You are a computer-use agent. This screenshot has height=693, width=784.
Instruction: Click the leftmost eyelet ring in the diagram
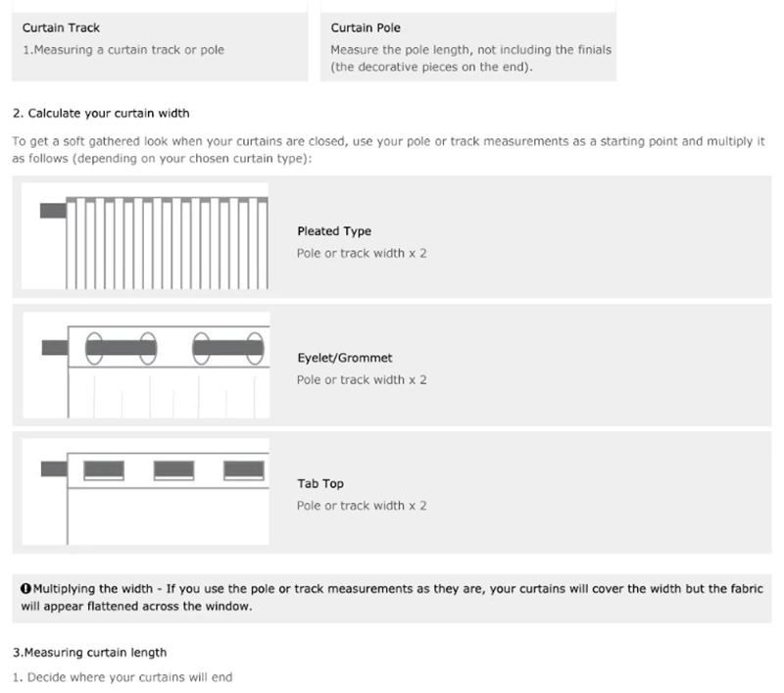coord(95,347)
